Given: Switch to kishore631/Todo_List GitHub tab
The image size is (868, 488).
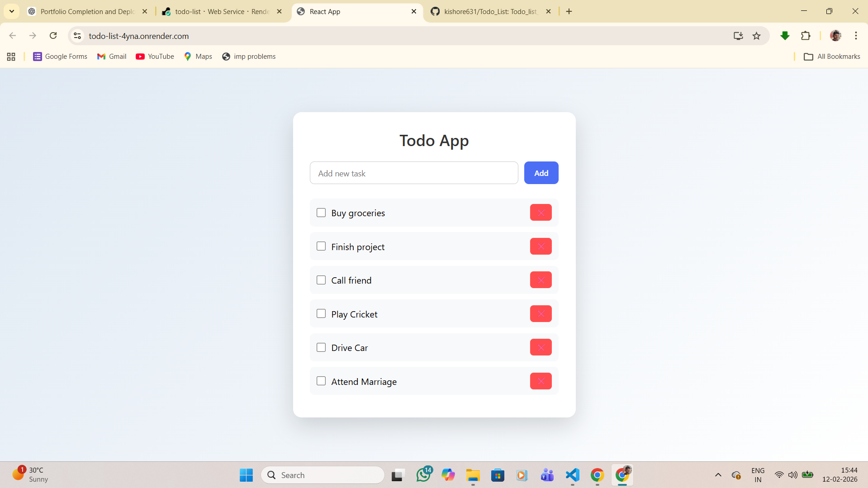Looking at the screenshot, I should coord(490,11).
